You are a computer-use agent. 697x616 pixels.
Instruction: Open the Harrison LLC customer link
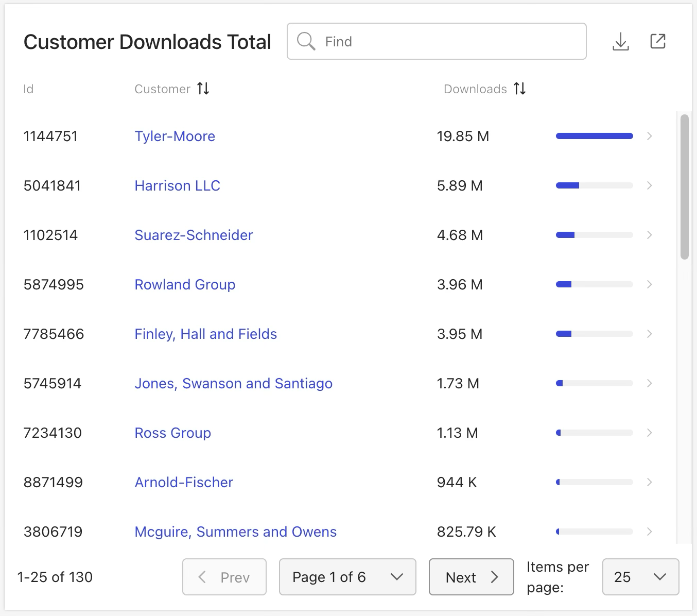coord(178,185)
